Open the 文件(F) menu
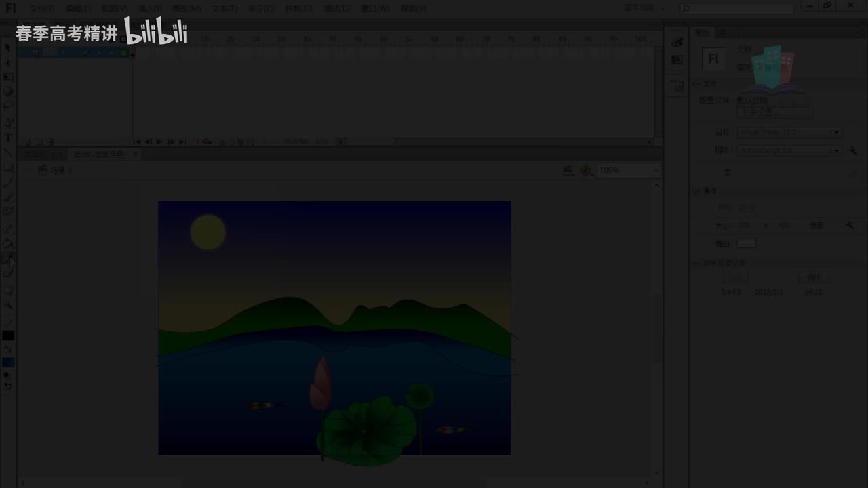 [43, 9]
